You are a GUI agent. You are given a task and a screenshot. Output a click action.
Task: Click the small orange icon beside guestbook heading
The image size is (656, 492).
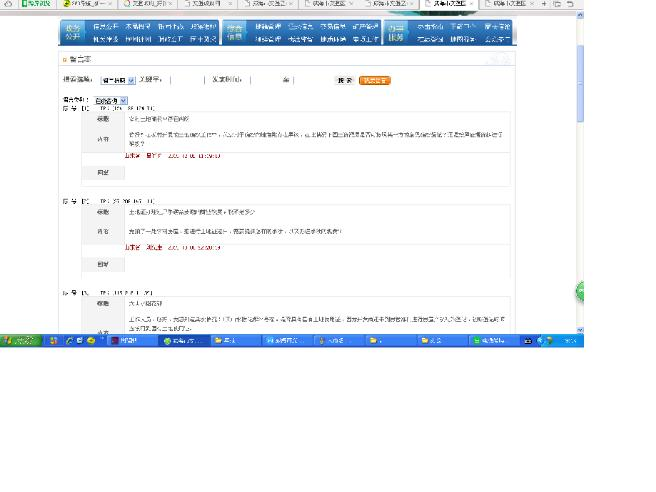coord(64,60)
